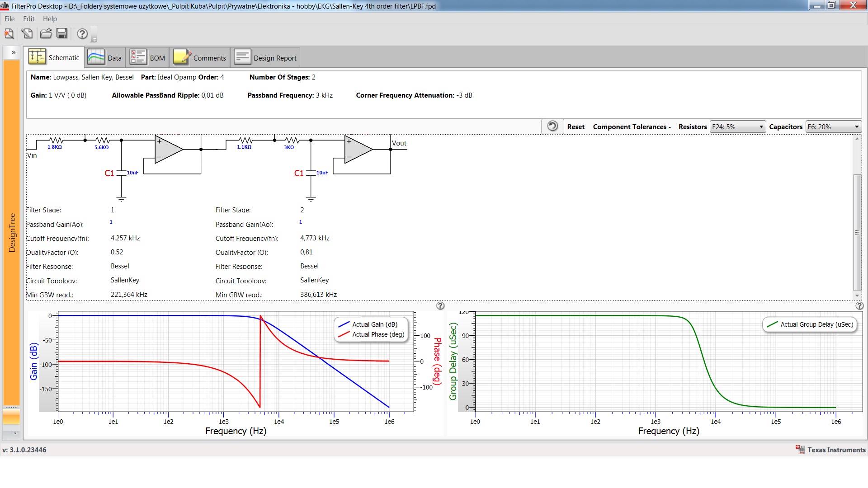Viewport: 868px width, 488px height.
Task: Click the Actual Group Delay legend entry
Action: coord(810,324)
